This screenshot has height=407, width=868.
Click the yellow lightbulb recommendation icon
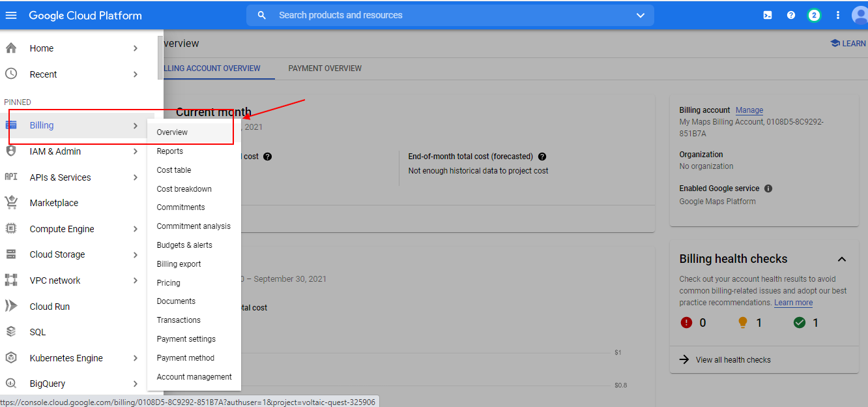743,322
